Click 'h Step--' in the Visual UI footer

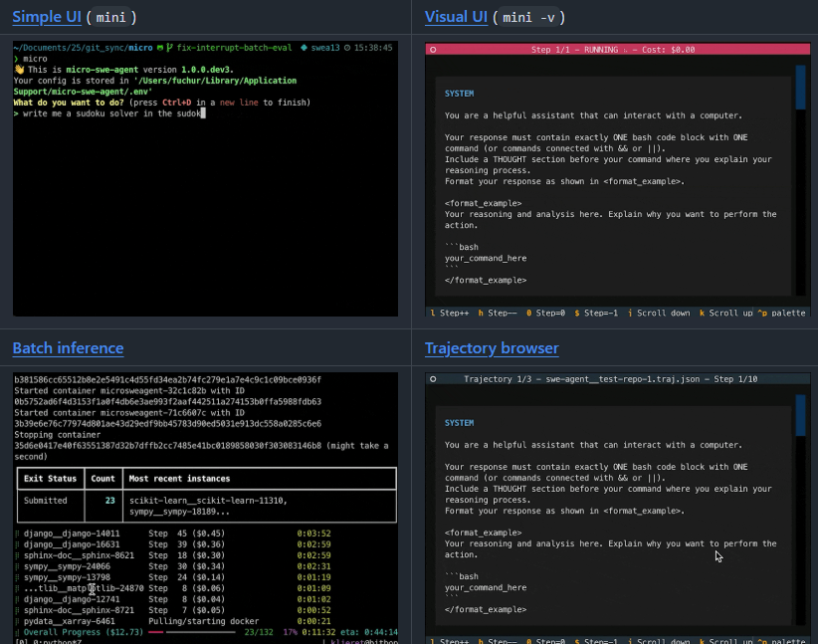point(498,314)
